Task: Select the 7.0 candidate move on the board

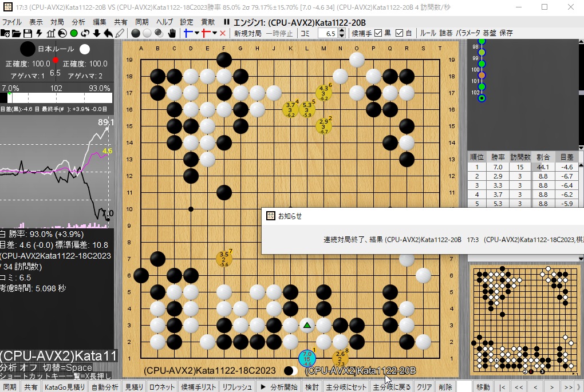Action: coord(307,358)
